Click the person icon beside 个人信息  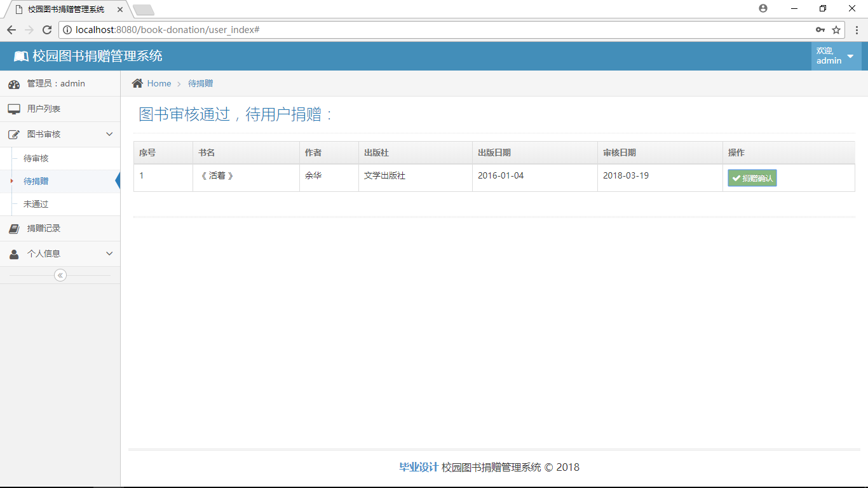click(x=14, y=254)
